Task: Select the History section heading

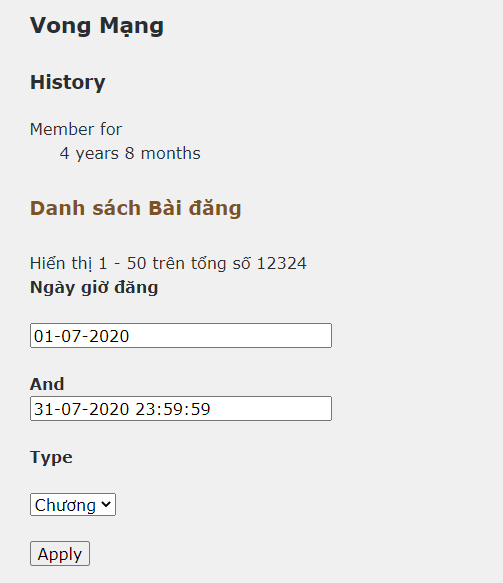Action: click(68, 82)
